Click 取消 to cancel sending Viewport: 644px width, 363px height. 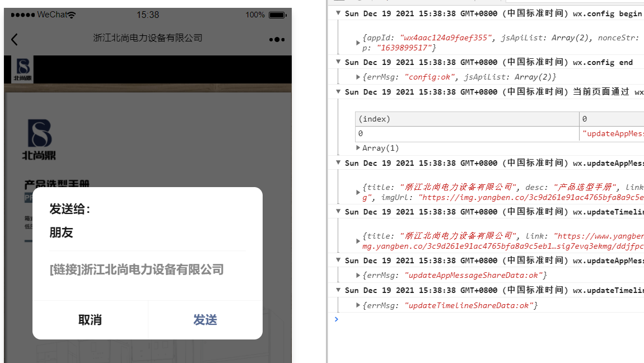(90, 320)
